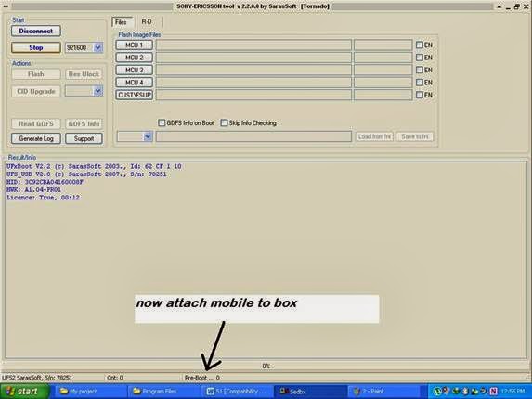
Task: Click the Generate Log button
Action: pos(36,138)
